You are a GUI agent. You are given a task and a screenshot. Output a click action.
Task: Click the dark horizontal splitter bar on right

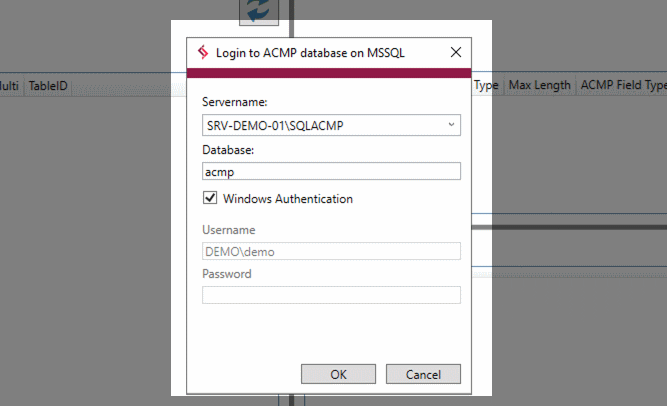tap(569, 227)
